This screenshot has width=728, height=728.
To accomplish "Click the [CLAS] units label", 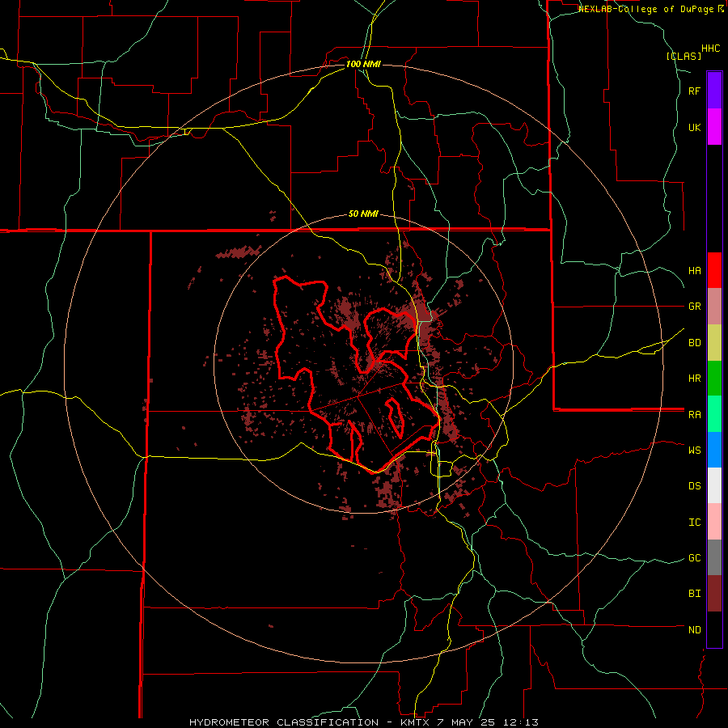I will [x=684, y=56].
